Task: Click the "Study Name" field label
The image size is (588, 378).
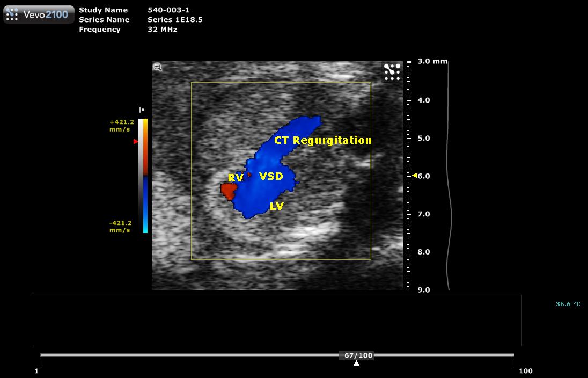Action: coord(104,10)
